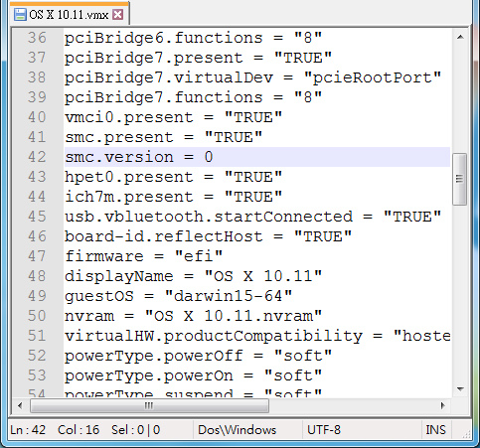
Task: Click line number 42 in the margin
Action: click(x=37, y=157)
